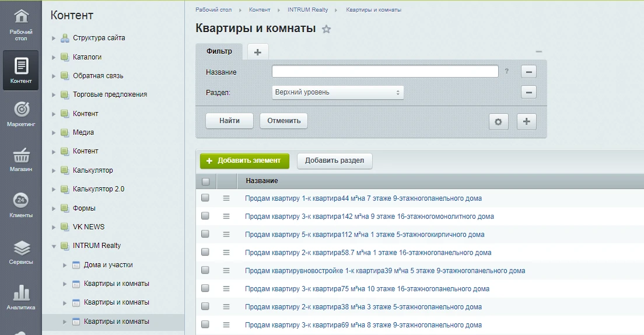Check row 2-к квартира38 м²
The width and height of the screenshot is (644, 335).
(x=205, y=306)
